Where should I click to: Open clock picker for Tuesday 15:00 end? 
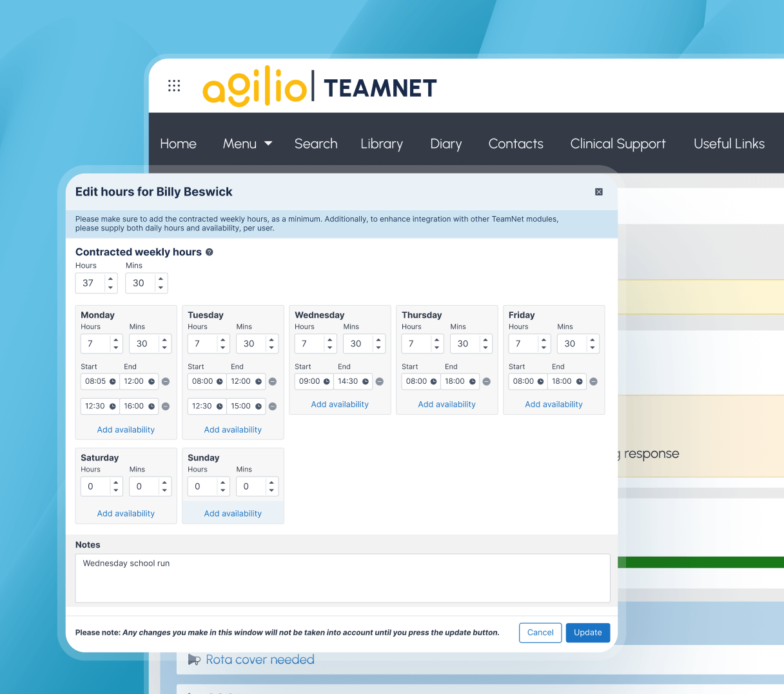click(x=259, y=406)
